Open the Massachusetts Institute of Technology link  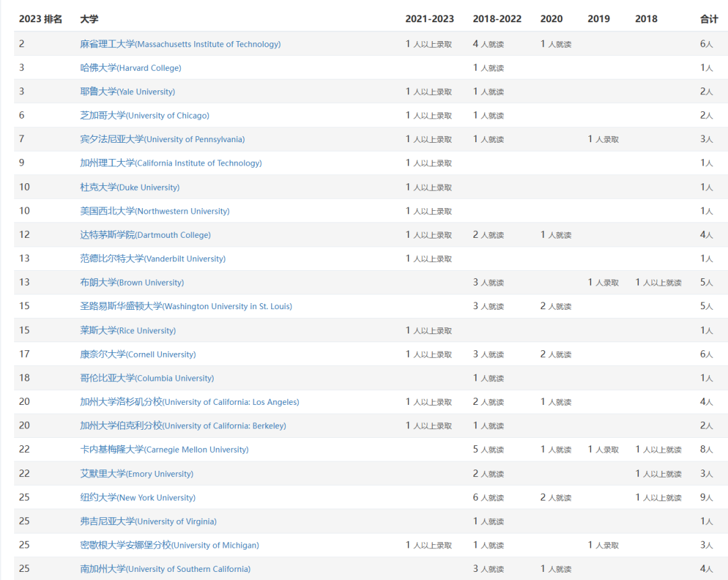[x=180, y=44]
